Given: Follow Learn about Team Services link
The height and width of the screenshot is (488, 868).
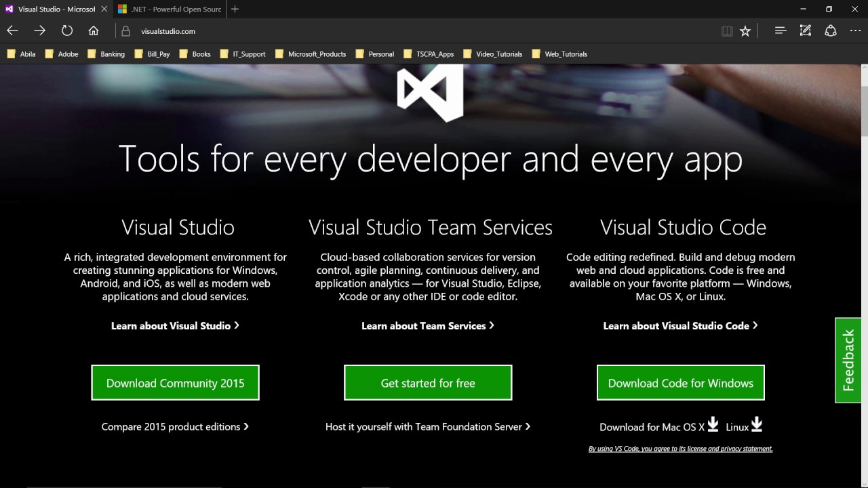Looking at the screenshot, I should click(428, 326).
